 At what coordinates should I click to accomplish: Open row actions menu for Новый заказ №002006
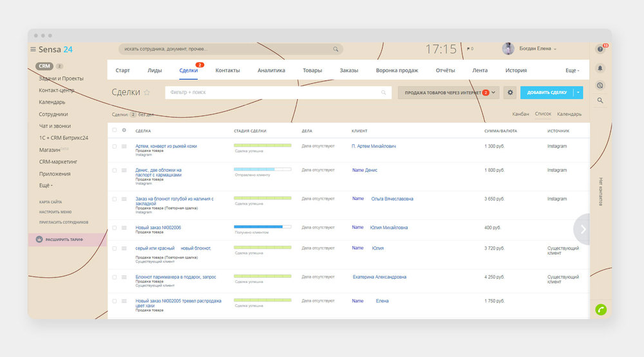click(124, 228)
